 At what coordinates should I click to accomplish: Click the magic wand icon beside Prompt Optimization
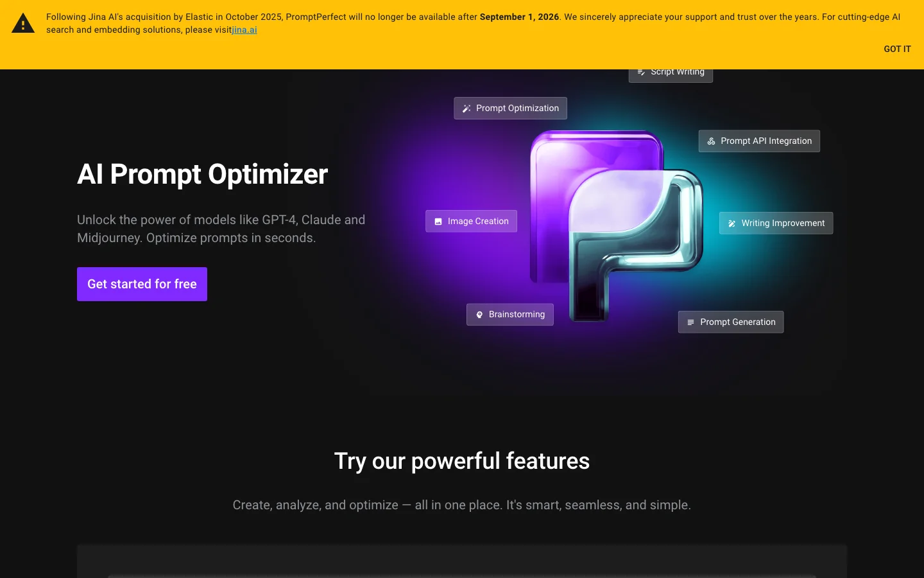point(466,109)
